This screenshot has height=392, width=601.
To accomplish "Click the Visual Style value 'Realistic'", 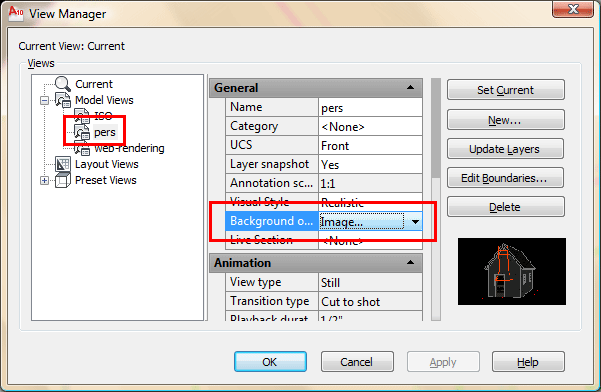I will 370,202.
